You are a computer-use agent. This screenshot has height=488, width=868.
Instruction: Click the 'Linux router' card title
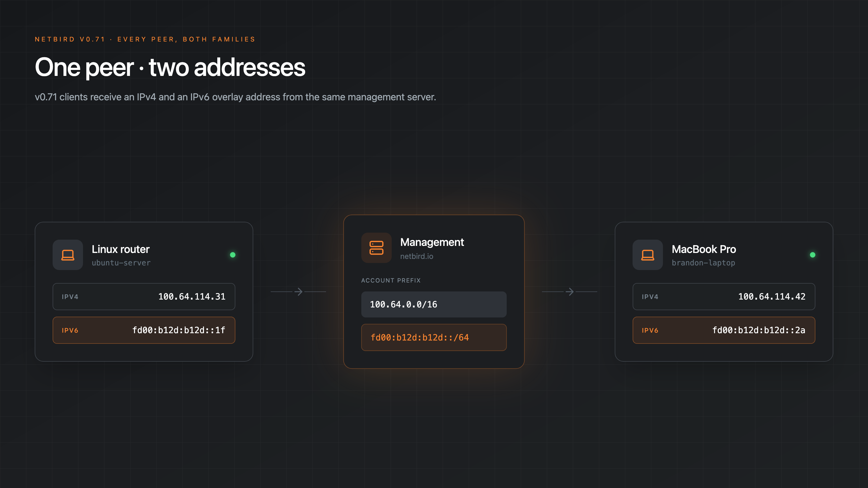[x=121, y=249]
